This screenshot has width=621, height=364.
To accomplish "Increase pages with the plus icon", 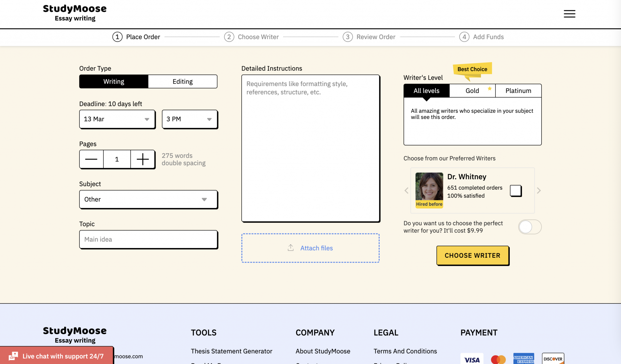I will (x=143, y=159).
